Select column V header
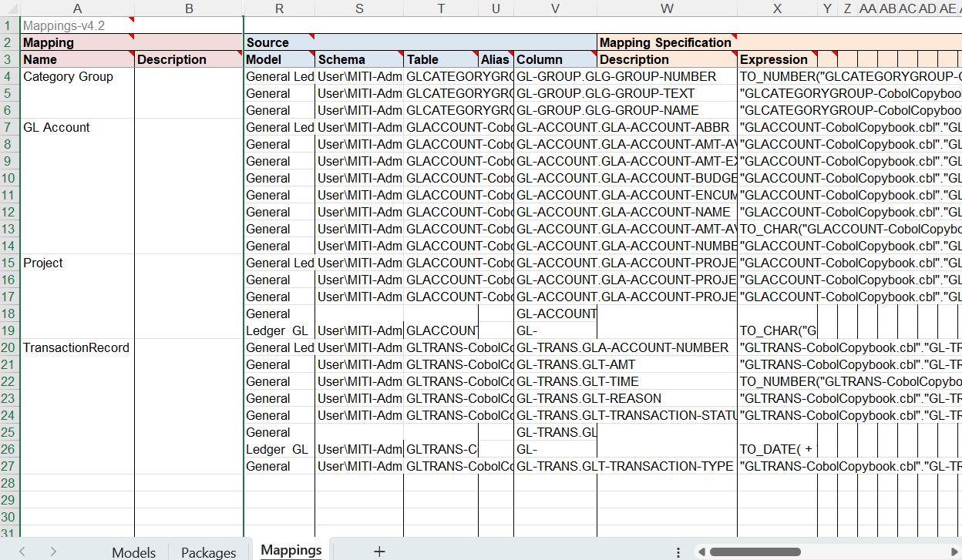 coord(555,8)
